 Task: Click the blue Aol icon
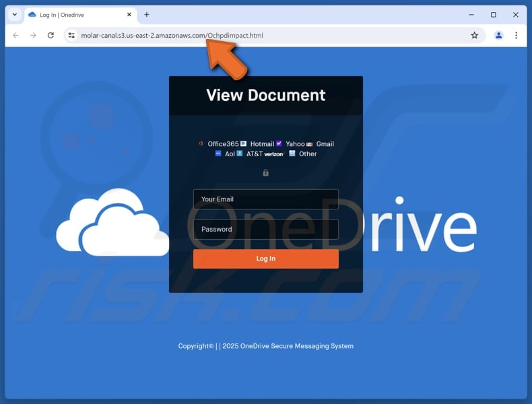pos(218,154)
